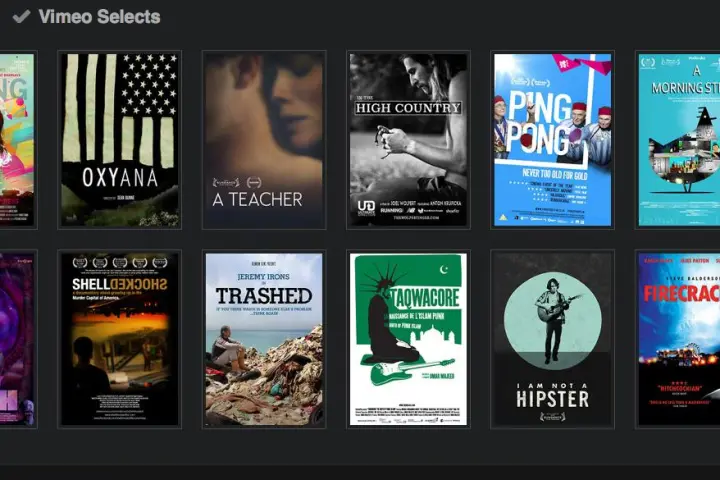Open the Vimeo Selects heading

100,17
